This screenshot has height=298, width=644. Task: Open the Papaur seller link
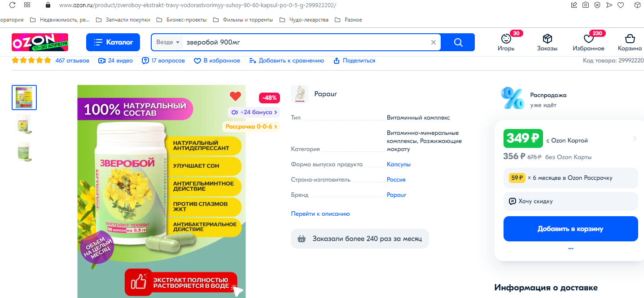click(325, 94)
